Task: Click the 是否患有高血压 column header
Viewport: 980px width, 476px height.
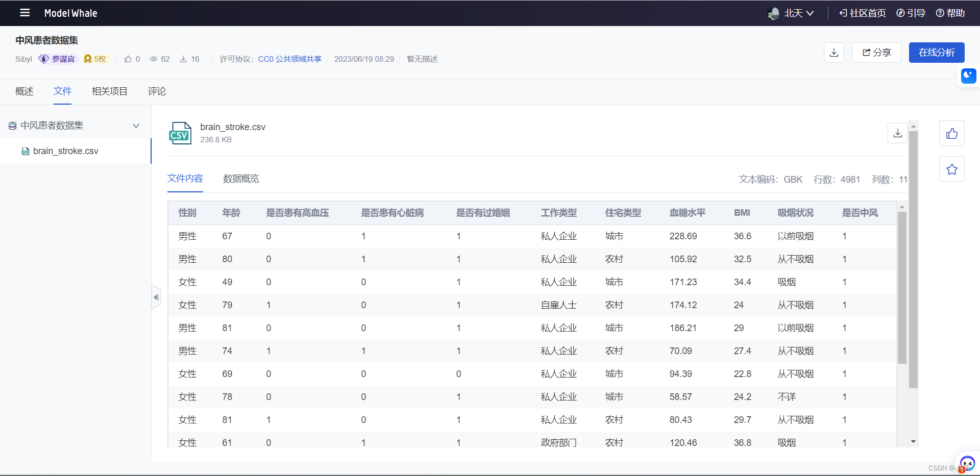Action: (298, 213)
